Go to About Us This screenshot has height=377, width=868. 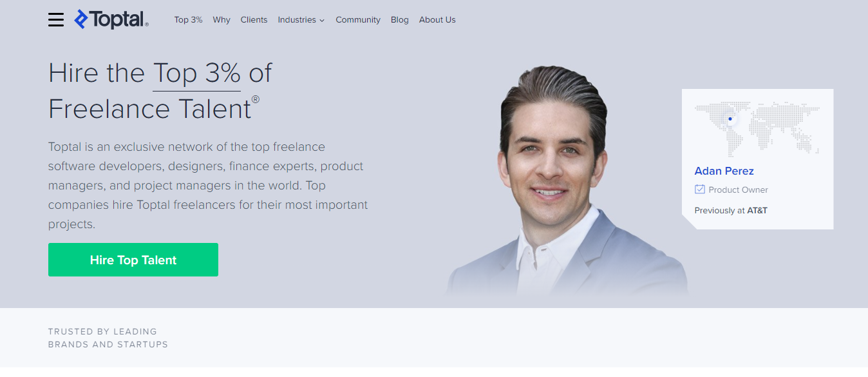[x=437, y=20]
